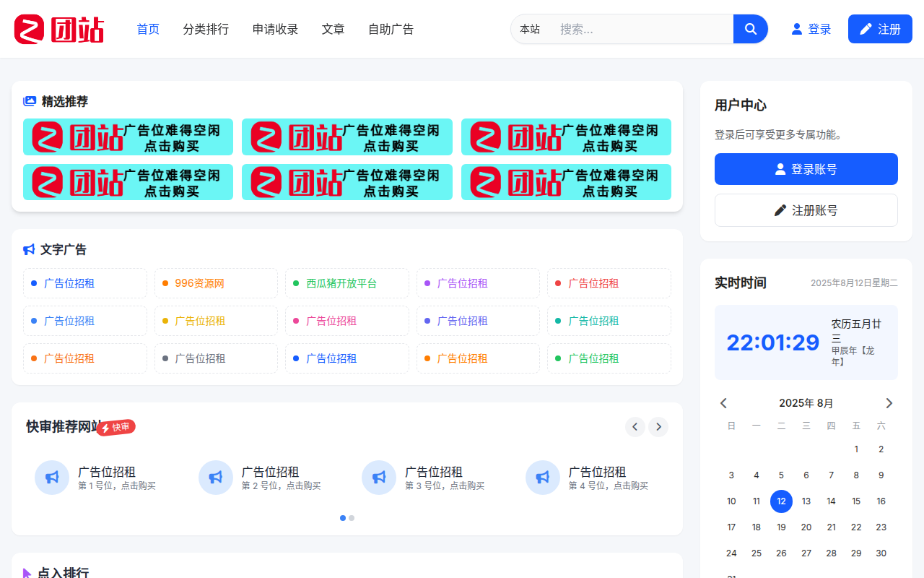Open the 申请收录 navigation item
924x578 pixels.
tap(275, 29)
